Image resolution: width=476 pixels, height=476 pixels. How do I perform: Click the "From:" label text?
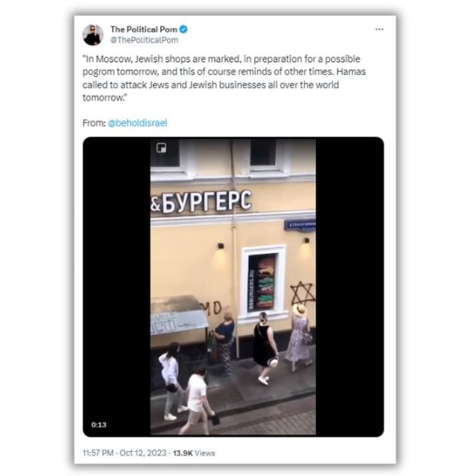tap(94, 123)
